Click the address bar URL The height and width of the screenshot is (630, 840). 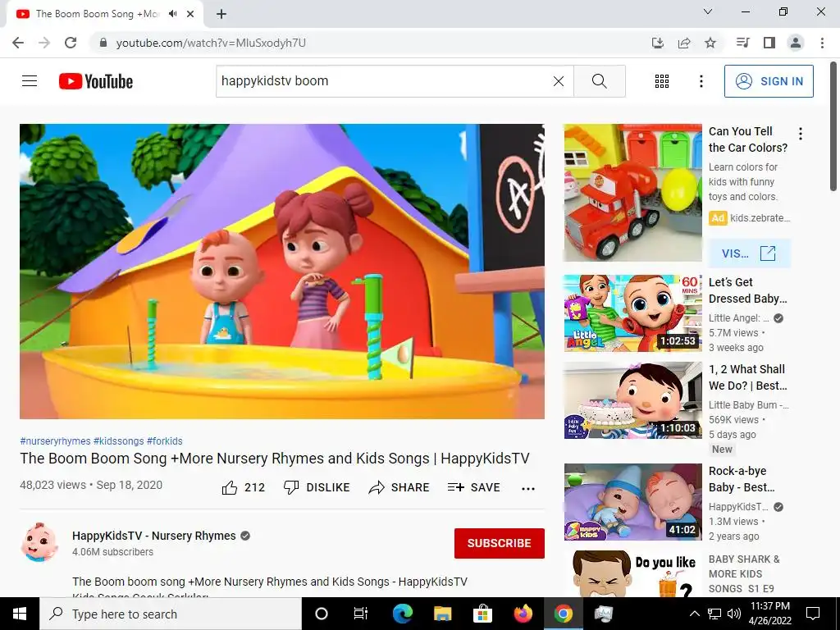(x=211, y=43)
